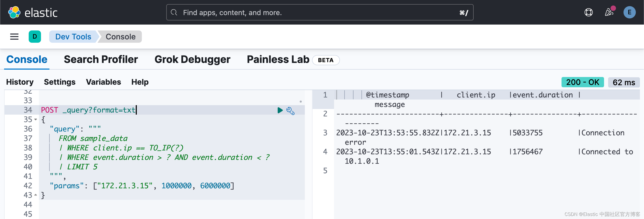Image resolution: width=644 pixels, height=219 pixels.
Task: Click the Console breadcrumb
Action: (x=121, y=37)
